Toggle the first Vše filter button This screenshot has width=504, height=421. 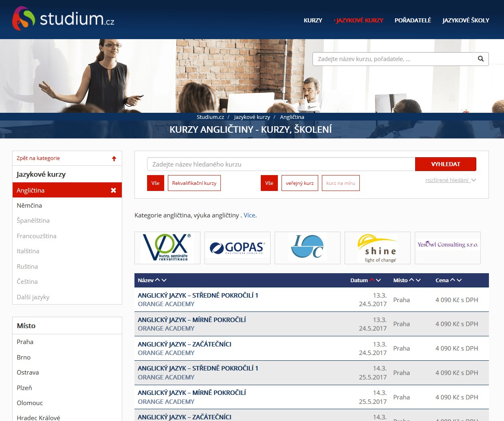(156, 183)
